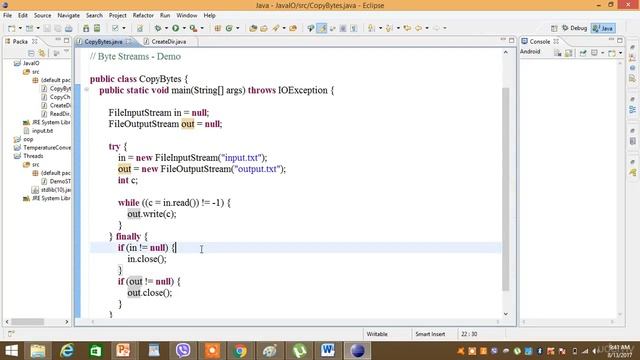
Task: Click the Windows Start button
Action: pyautogui.click(x=11, y=351)
